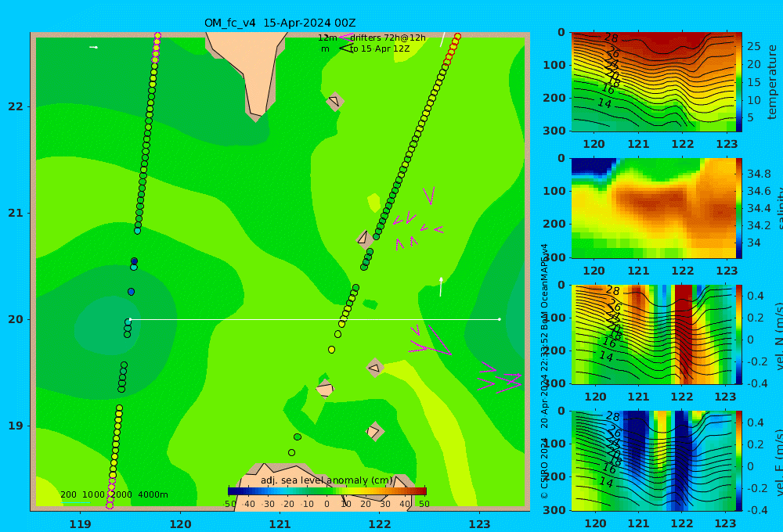
Task: Click longitude label '123' below main map
Action: coord(479,524)
